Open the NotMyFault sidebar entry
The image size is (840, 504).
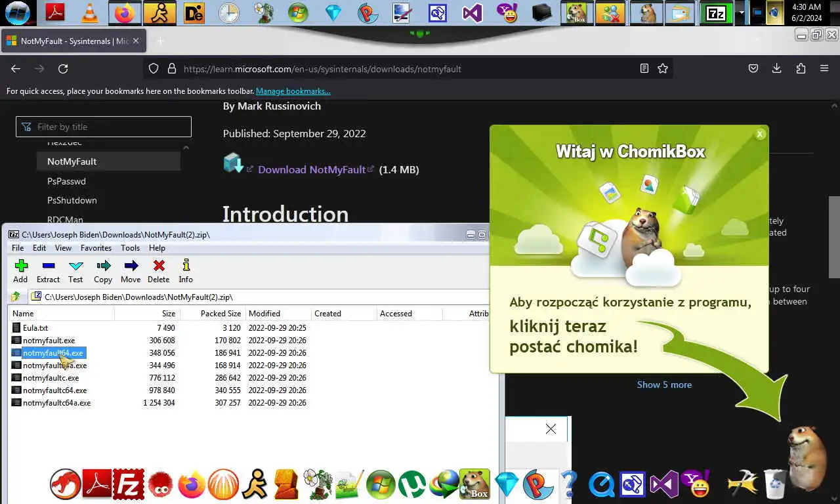pyautogui.click(x=108, y=161)
